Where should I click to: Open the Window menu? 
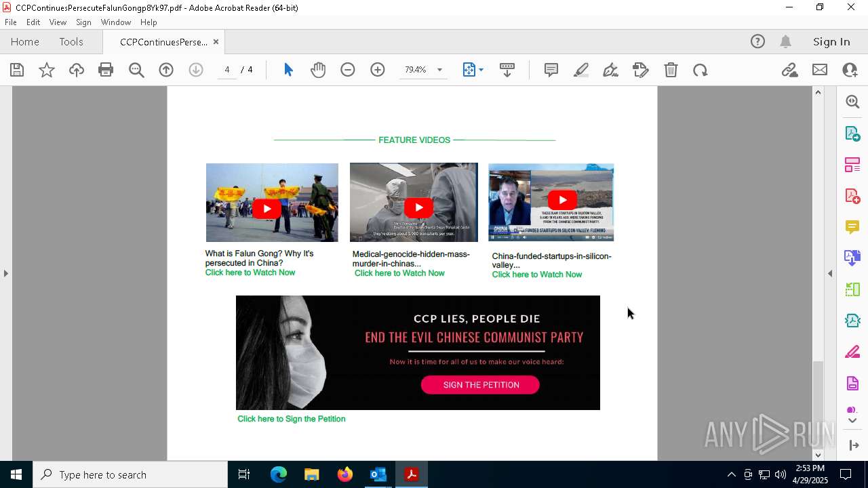[116, 22]
